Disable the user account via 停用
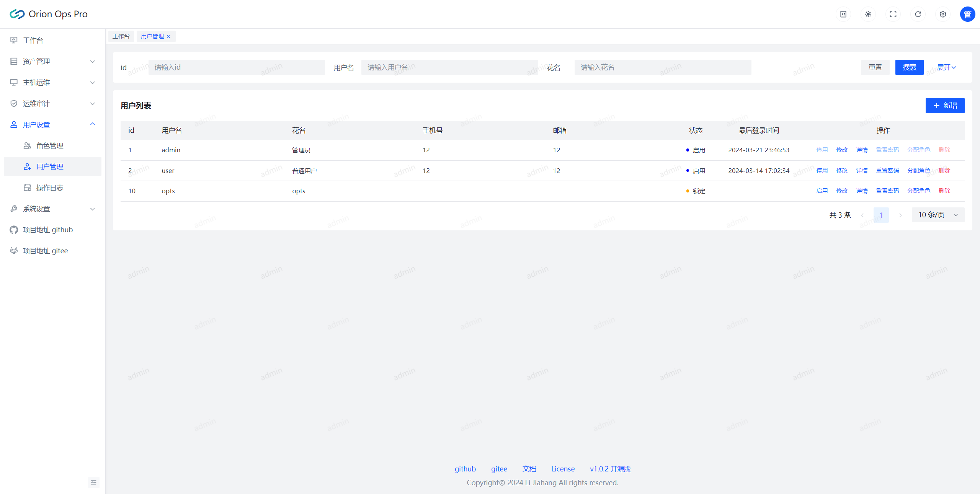The image size is (980, 494). 822,171
